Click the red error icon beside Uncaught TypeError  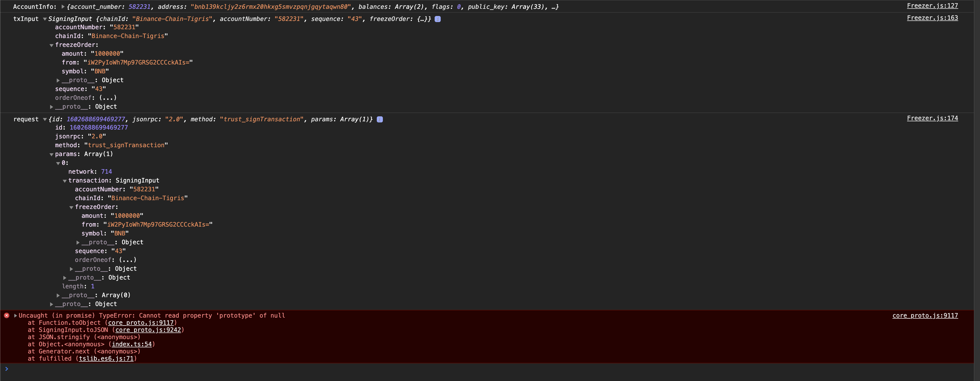pos(6,316)
